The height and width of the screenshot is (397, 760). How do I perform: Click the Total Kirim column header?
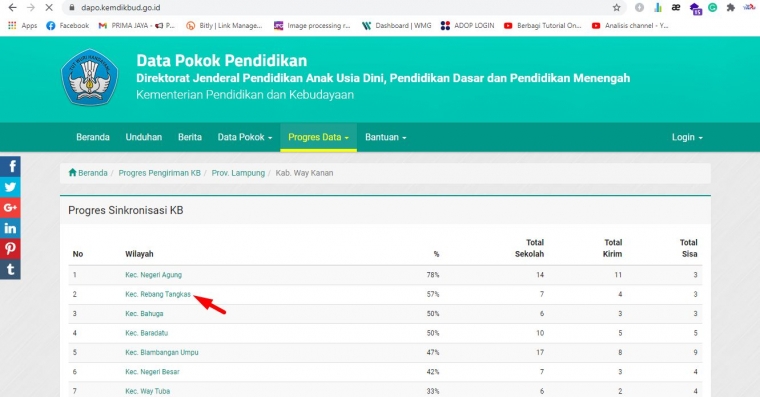pyautogui.click(x=612, y=248)
